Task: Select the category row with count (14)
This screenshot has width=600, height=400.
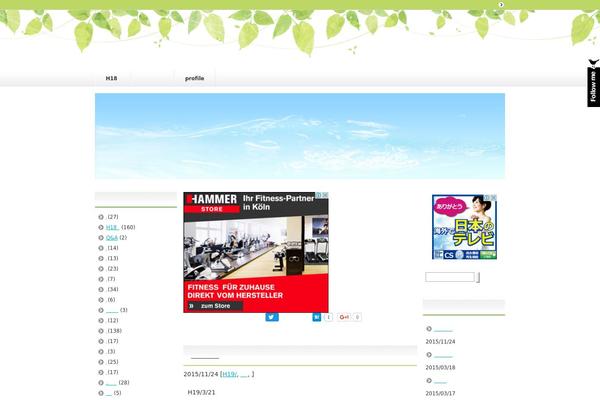Action: tap(108, 248)
